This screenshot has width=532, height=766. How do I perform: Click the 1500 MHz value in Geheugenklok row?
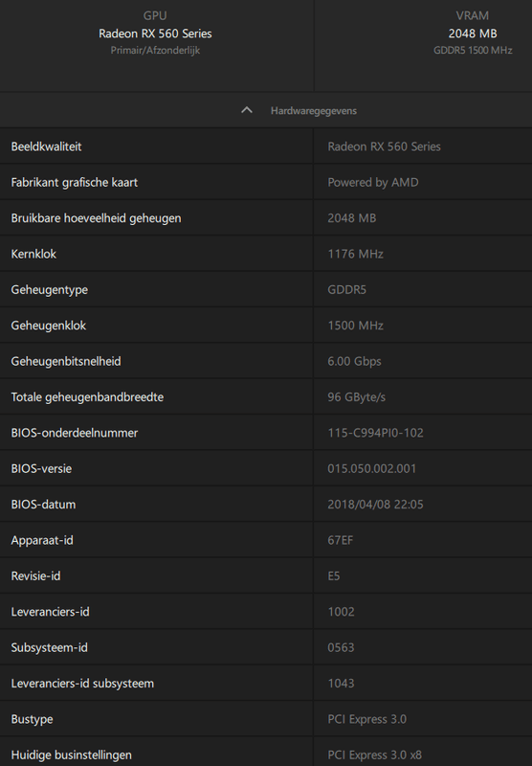[x=355, y=326]
